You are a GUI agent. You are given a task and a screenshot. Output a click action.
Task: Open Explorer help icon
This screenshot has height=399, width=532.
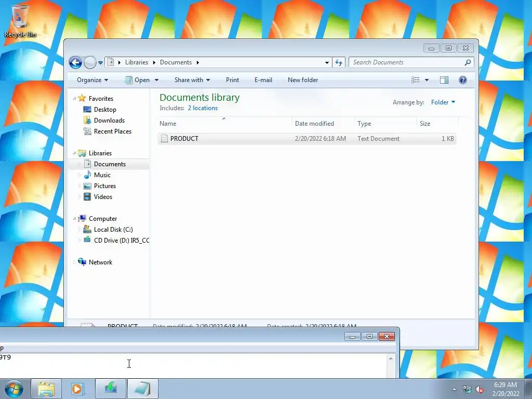(463, 80)
